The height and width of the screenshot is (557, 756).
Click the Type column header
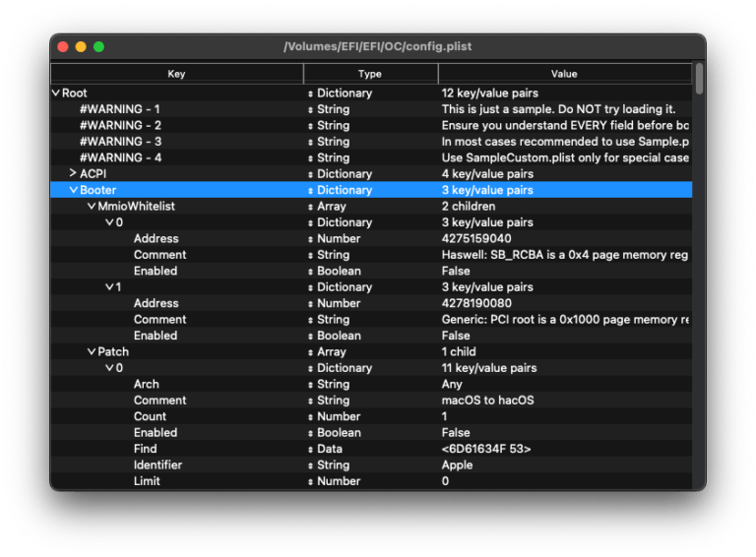tap(369, 74)
